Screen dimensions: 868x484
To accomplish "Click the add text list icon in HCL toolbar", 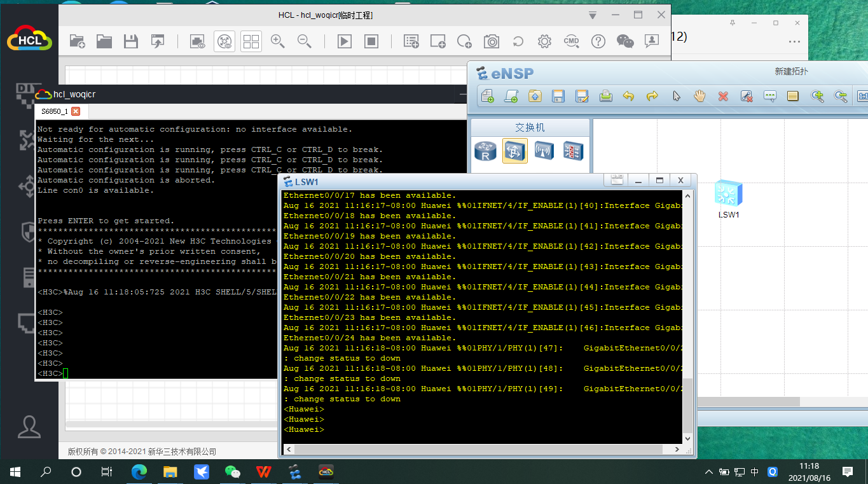I will 411,41.
